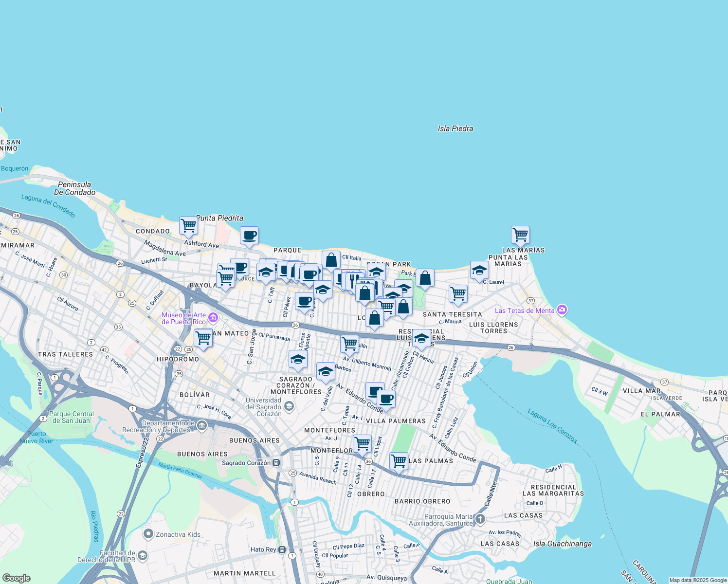The height and width of the screenshot is (584, 728).
Task: Select the cart pin near Las Marías shoreline
Action: point(521,235)
